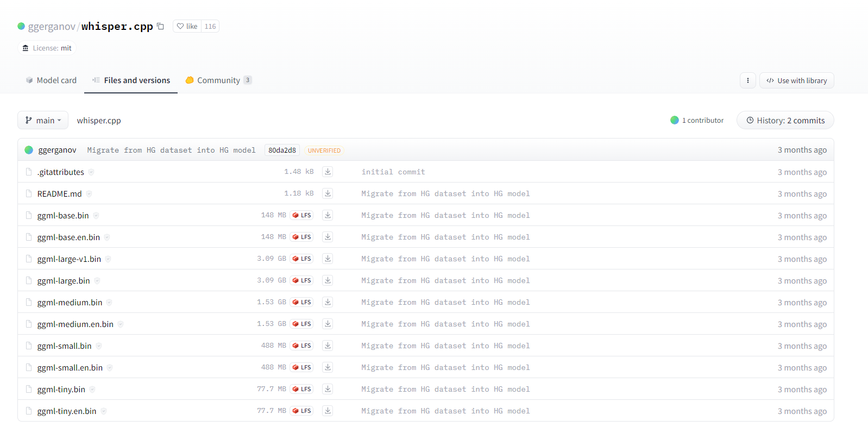This screenshot has height=433, width=868.
Task: Download the ggml-tiny.en.bin file
Action: coord(328,411)
